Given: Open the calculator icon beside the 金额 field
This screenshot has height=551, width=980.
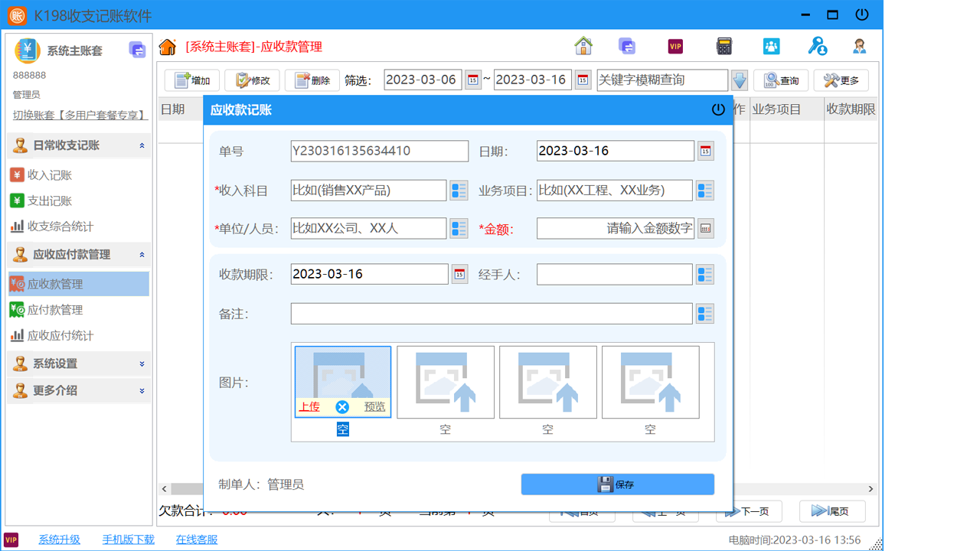Looking at the screenshot, I should pos(704,227).
